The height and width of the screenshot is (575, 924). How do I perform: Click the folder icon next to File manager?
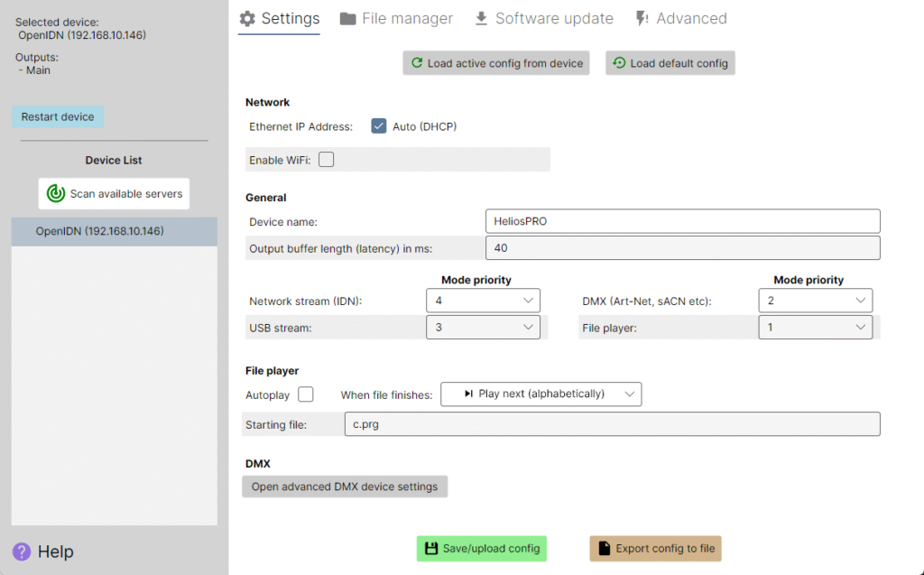[x=347, y=17]
